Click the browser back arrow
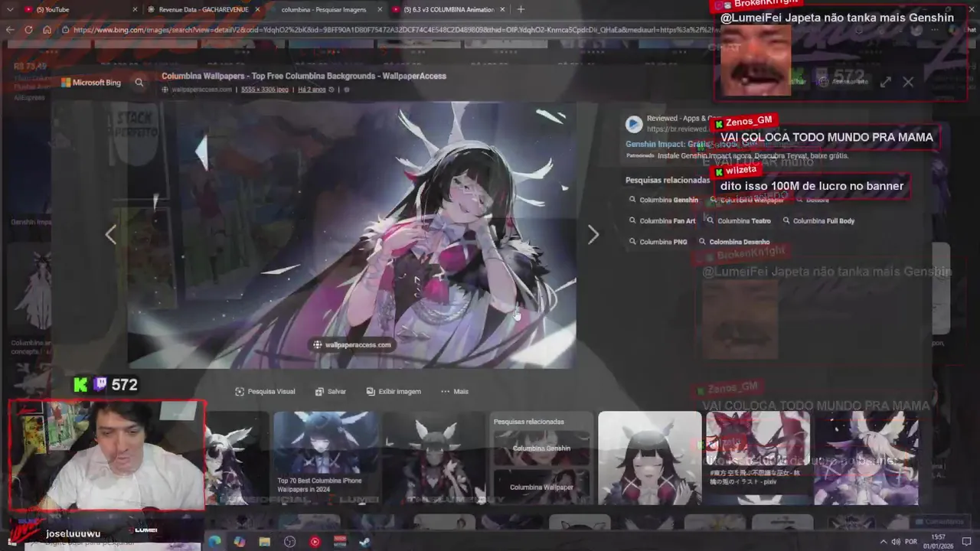 10,30
